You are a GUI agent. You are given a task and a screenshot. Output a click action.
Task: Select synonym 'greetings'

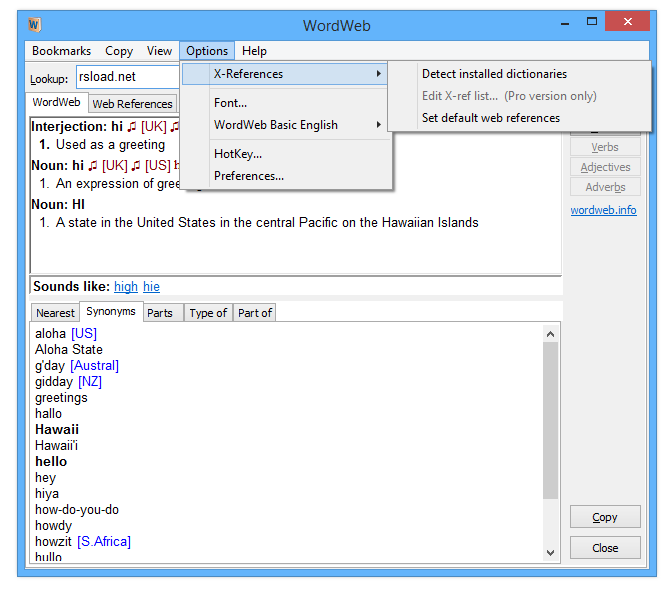(61, 398)
